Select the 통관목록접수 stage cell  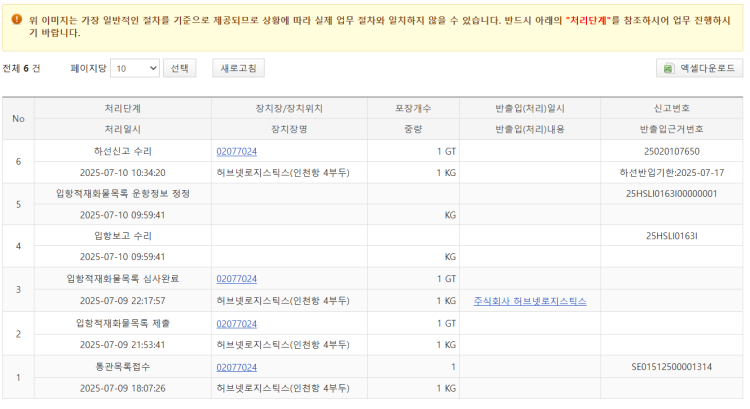(x=122, y=367)
